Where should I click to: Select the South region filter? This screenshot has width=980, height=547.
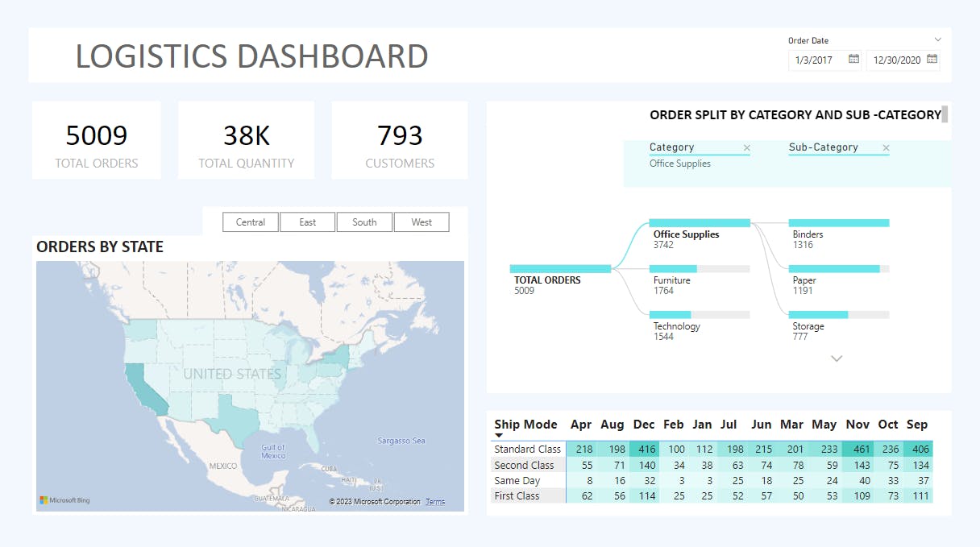coord(364,222)
